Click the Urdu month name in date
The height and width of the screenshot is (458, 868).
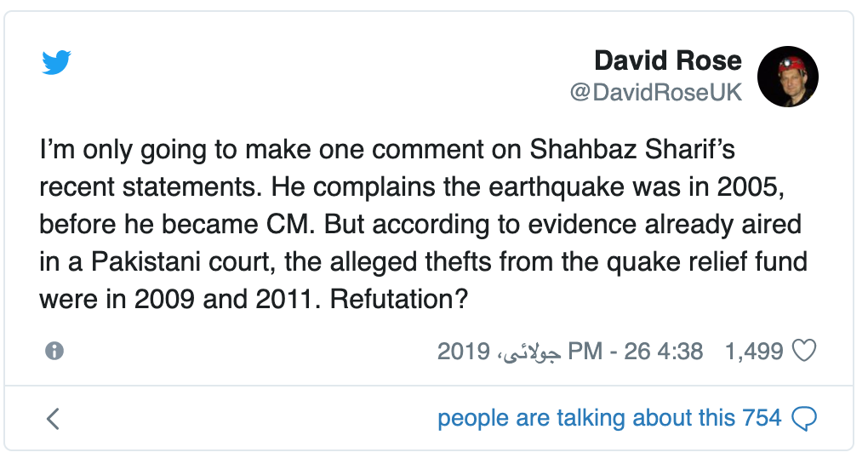(x=530, y=352)
